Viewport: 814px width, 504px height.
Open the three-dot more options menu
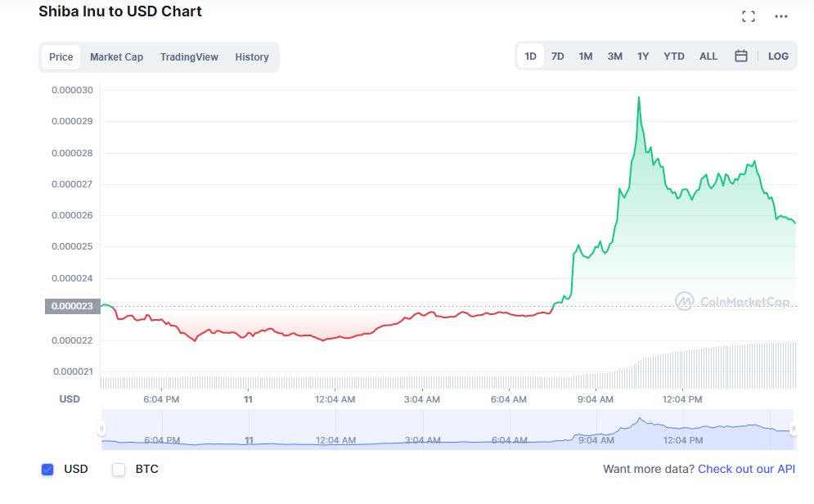[780, 16]
